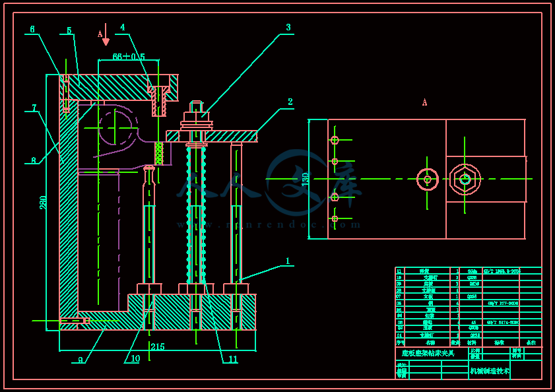Click the 序号 header cell in parts list
Viewport: 555px width, 392px height.
[x=401, y=343]
